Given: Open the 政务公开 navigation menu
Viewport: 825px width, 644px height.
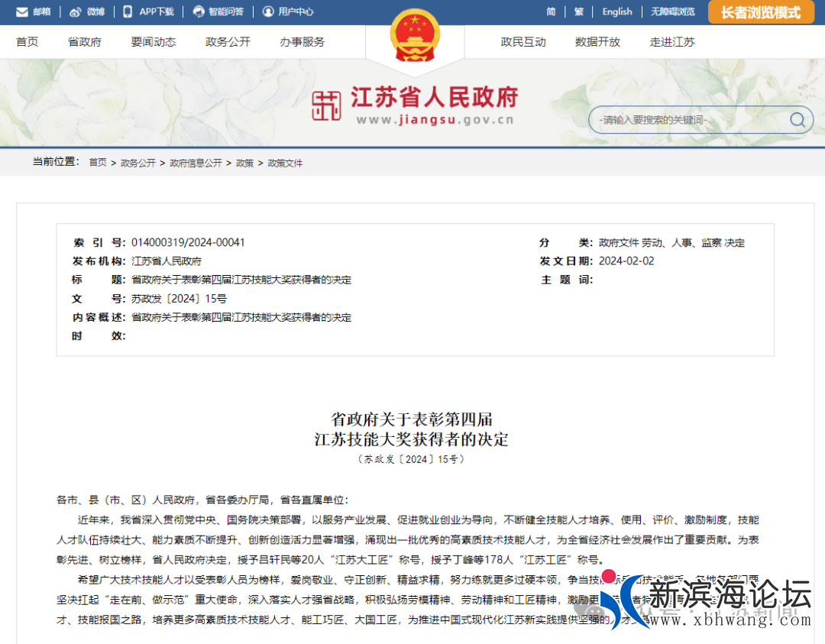Looking at the screenshot, I should click(x=228, y=42).
